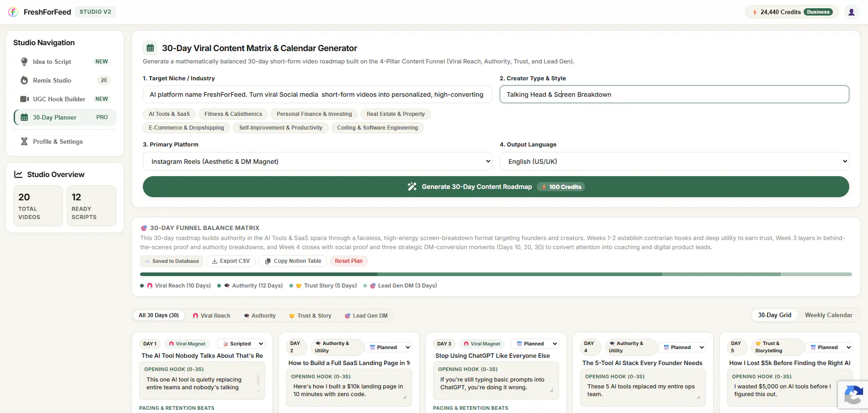The width and height of the screenshot is (868, 413).
Task: Open Day 1 Scripted status dropdown
Action: click(x=241, y=344)
